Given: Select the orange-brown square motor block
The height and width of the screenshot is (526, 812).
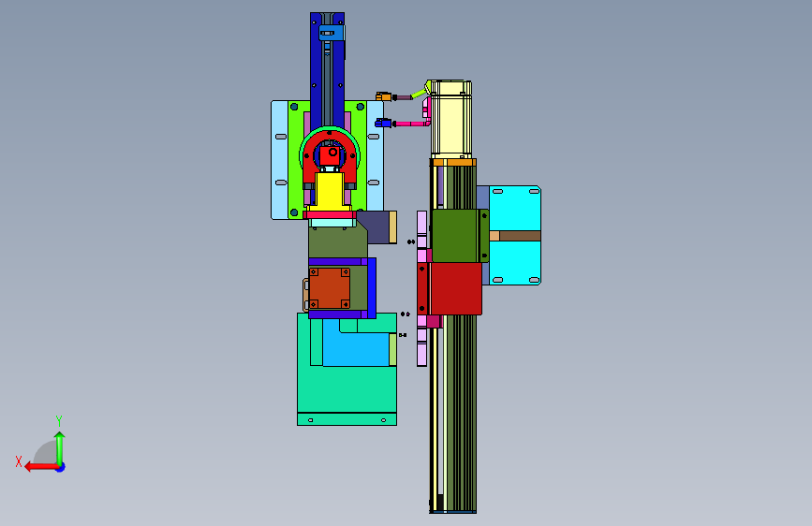Looking at the screenshot, I should (x=330, y=288).
